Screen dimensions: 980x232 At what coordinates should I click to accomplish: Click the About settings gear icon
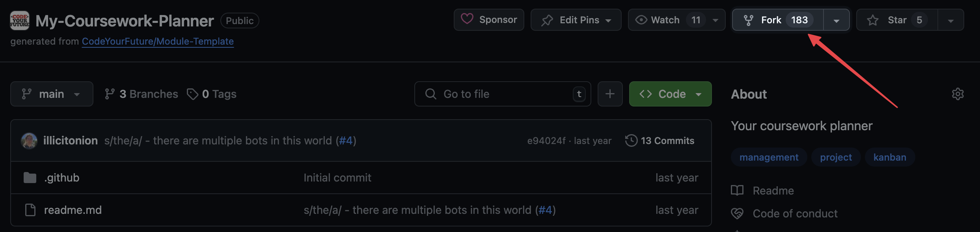pos(958,94)
